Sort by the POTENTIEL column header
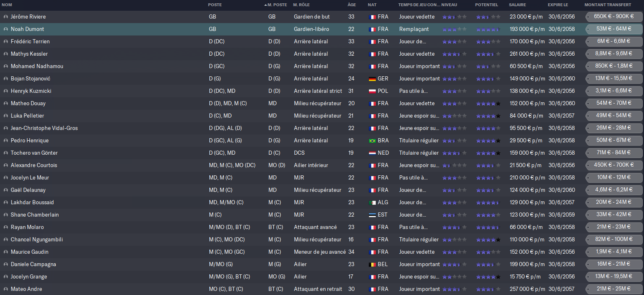 point(487,5)
